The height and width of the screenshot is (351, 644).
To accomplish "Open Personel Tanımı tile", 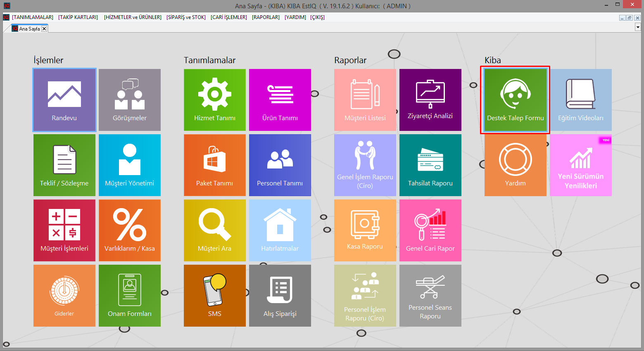I will [x=280, y=165].
